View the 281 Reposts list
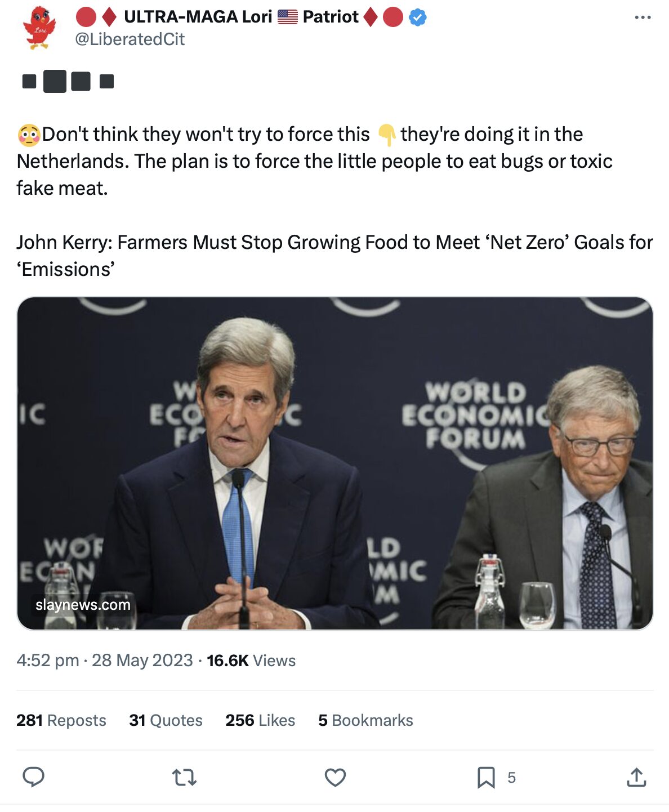 (61, 720)
